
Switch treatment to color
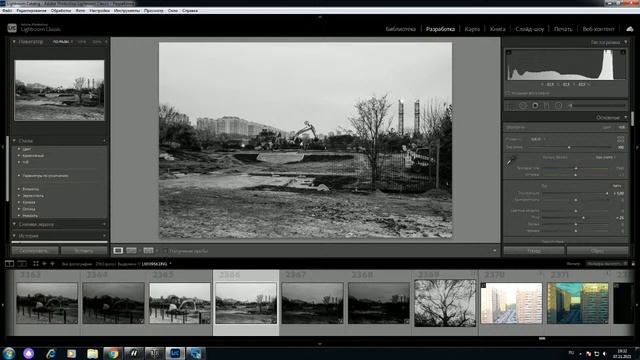tap(607, 127)
